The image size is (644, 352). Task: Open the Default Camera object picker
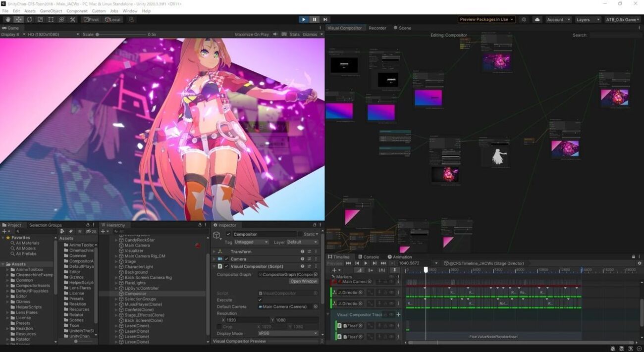pyautogui.click(x=316, y=306)
